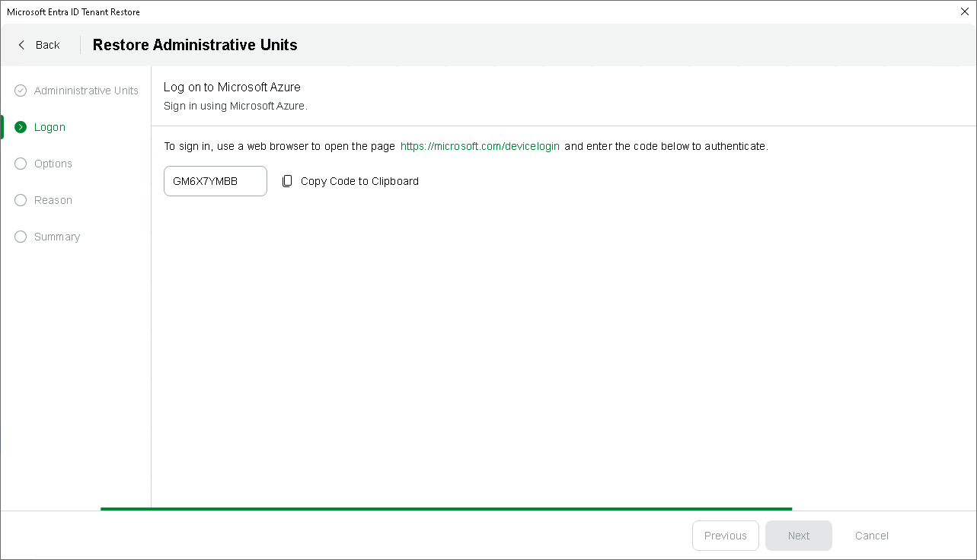Click the Back label text

[x=47, y=45]
